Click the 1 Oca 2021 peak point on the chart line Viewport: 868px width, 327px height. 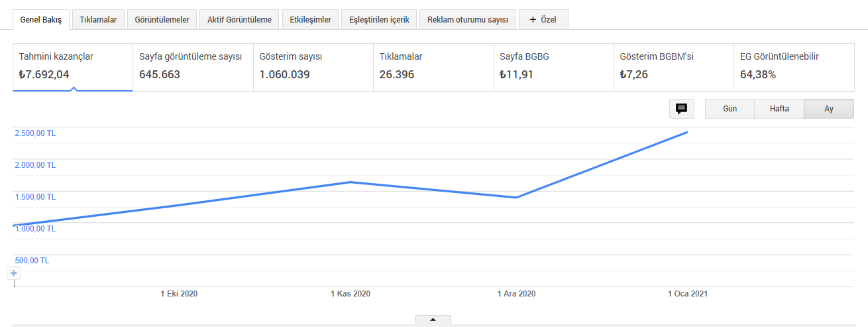coord(687,132)
